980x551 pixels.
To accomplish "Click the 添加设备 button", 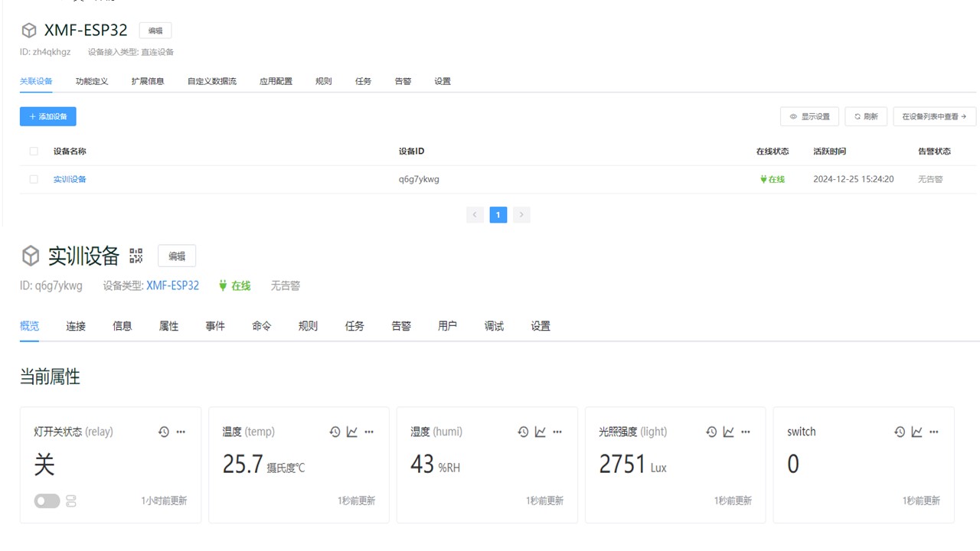I will coord(47,116).
